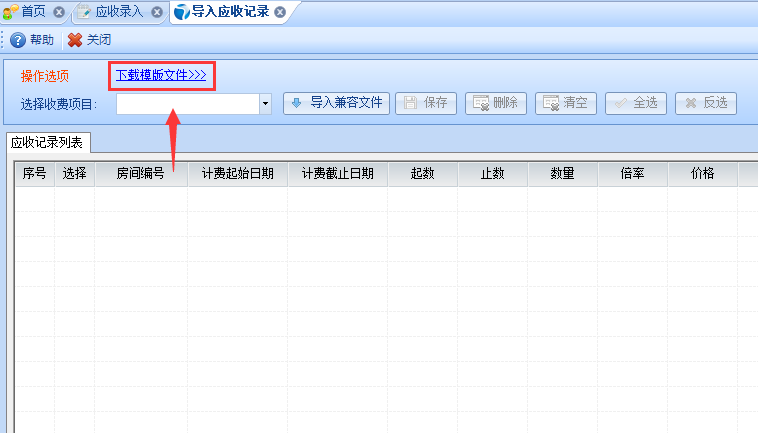Close the 首页 tab
Screen dimensions: 758x433
point(59,12)
